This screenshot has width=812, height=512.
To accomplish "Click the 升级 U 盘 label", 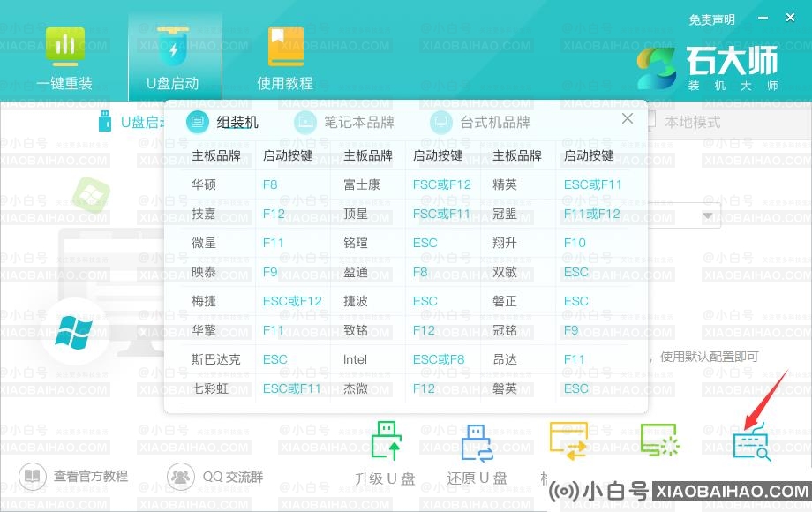I will pyautogui.click(x=385, y=478).
